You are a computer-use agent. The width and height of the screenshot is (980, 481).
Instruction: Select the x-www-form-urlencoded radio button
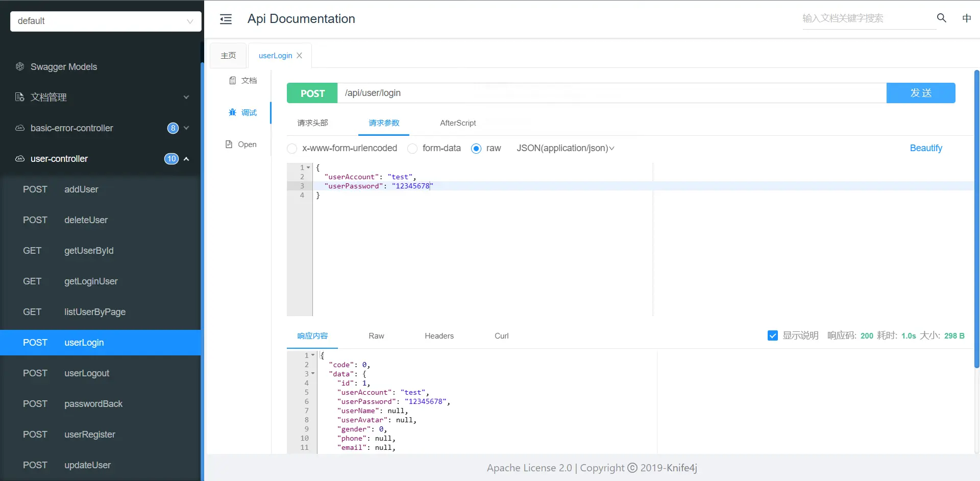pos(292,149)
